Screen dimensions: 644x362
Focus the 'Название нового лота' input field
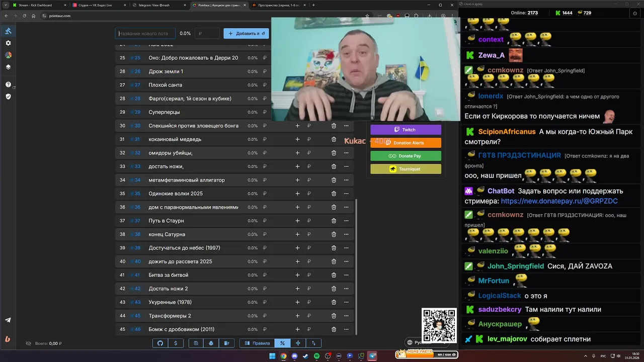pyautogui.click(x=145, y=34)
